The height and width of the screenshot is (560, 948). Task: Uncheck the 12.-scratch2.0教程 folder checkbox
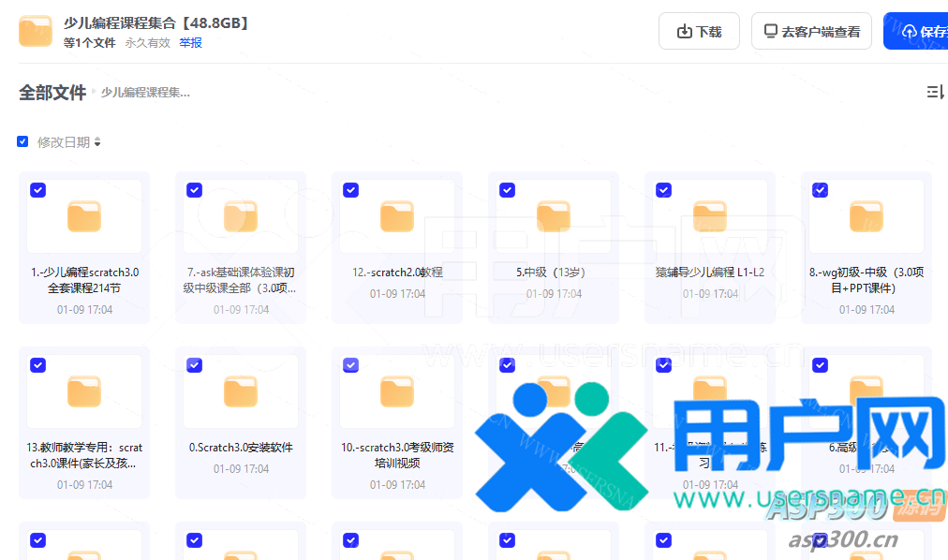pyautogui.click(x=350, y=190)
